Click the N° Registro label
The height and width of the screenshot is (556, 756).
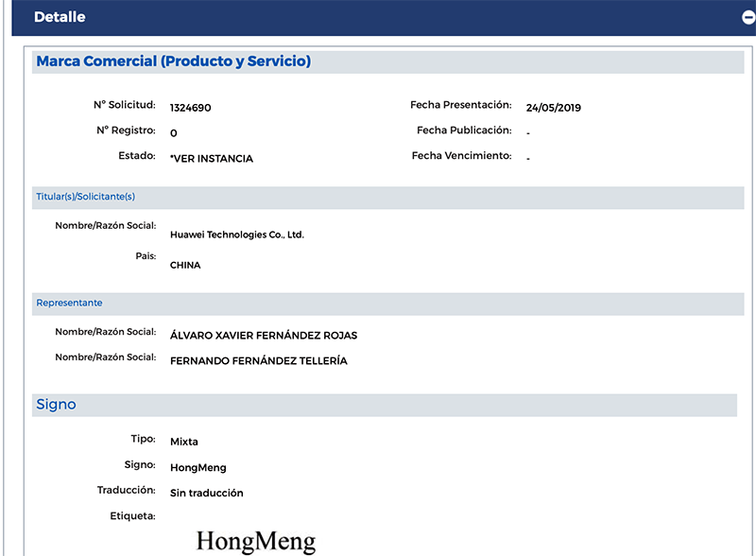coord(126,130)
